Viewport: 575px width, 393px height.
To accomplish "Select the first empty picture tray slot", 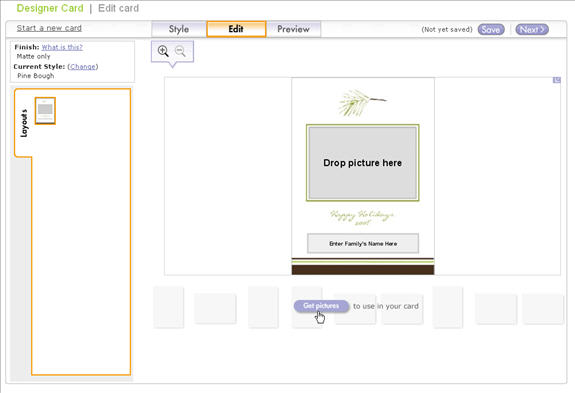I will [169, 307].
